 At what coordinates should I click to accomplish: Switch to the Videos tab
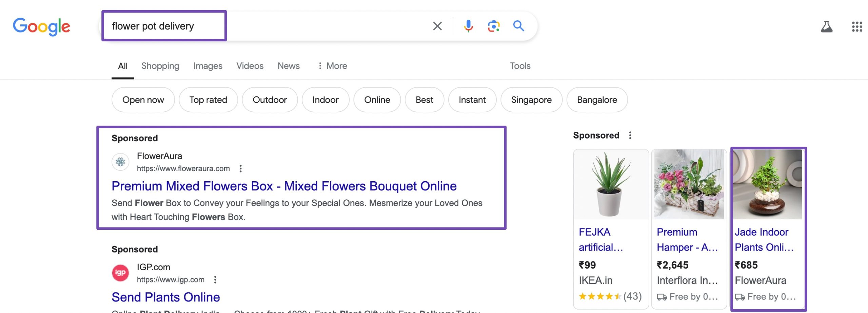tap(250, 66)
